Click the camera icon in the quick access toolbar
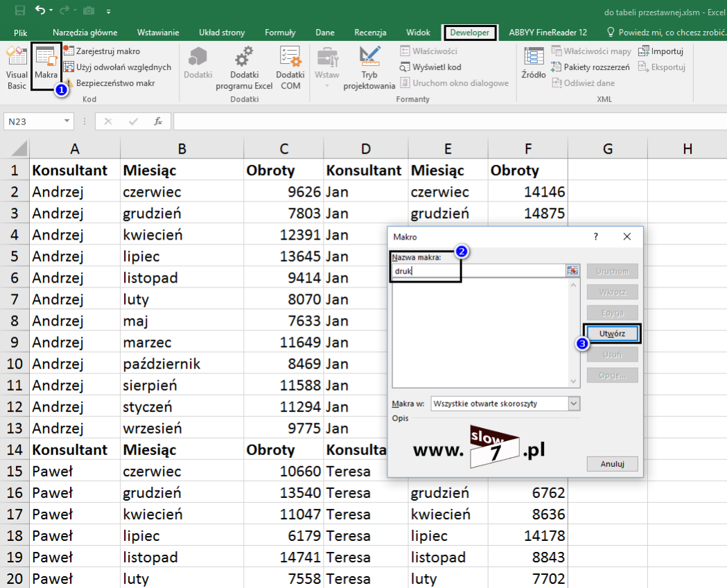The width and height of the screenshot is (727, 588). (89, 10)
